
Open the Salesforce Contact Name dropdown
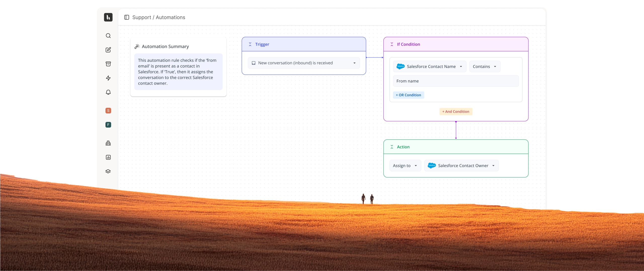click(429, 67)
